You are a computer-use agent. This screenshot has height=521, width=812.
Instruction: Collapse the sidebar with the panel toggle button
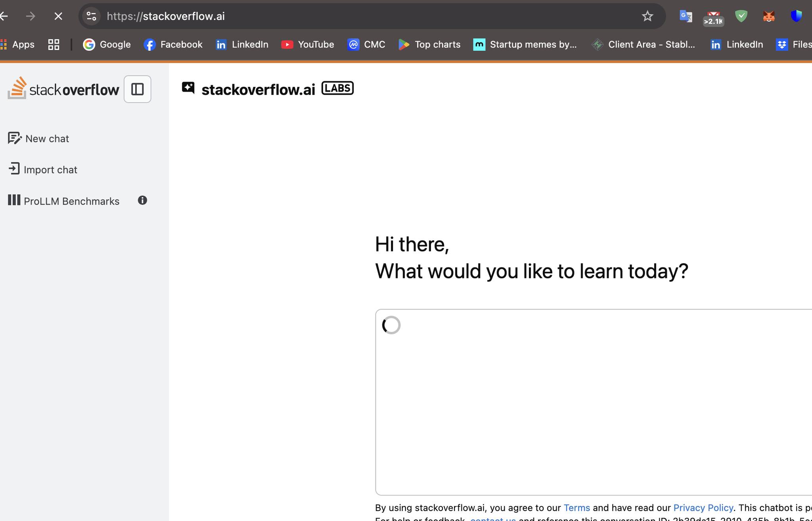click(137, 89)
